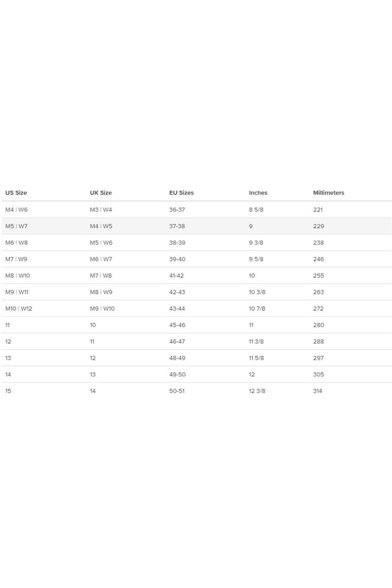
Task: Click EU size 46-47 cell
Action: [177, 342]
